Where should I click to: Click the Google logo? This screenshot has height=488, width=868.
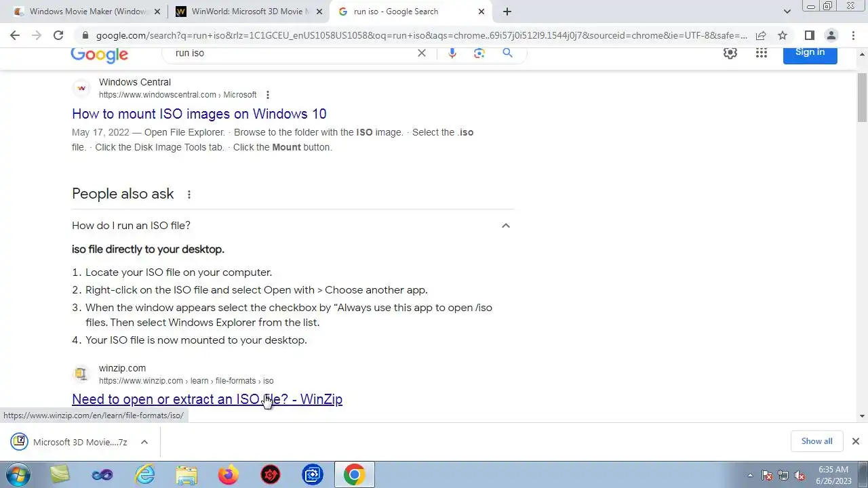coord(100,55)
